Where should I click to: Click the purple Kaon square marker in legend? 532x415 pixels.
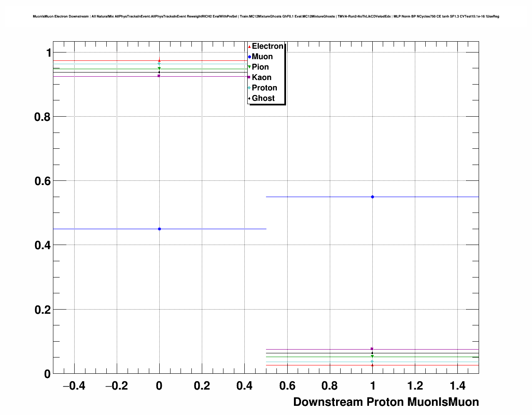249,77
